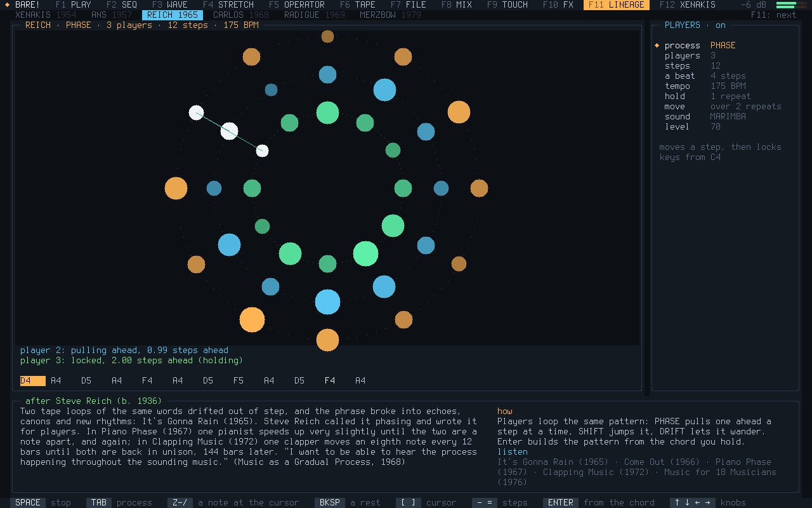Select the active F11 LINEAGE tab
This screenshot has height=508, width=812.
point(617,5)
